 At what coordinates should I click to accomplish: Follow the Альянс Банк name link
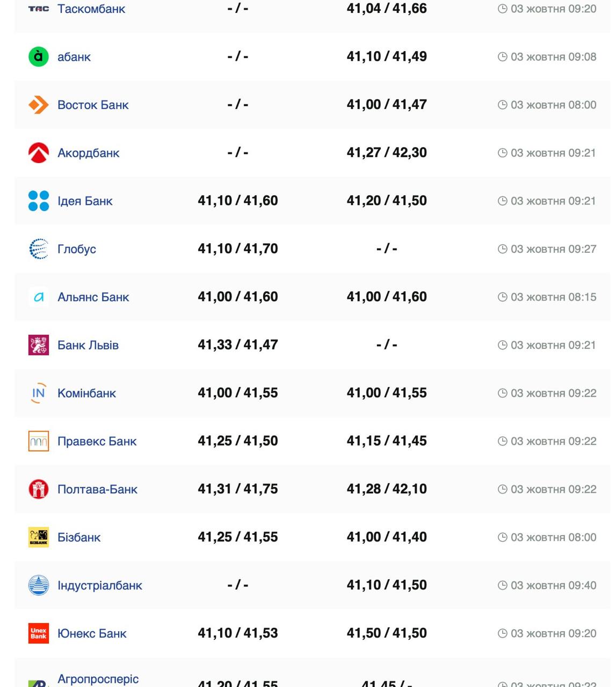(x=93, y=297)
